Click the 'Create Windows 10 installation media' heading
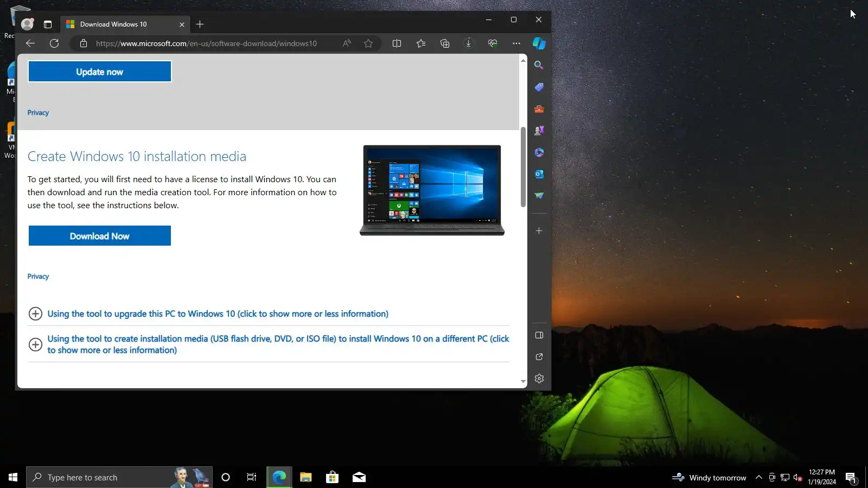Image resolution: width=868 pixels, height=488 pixels. click(137, 157)
